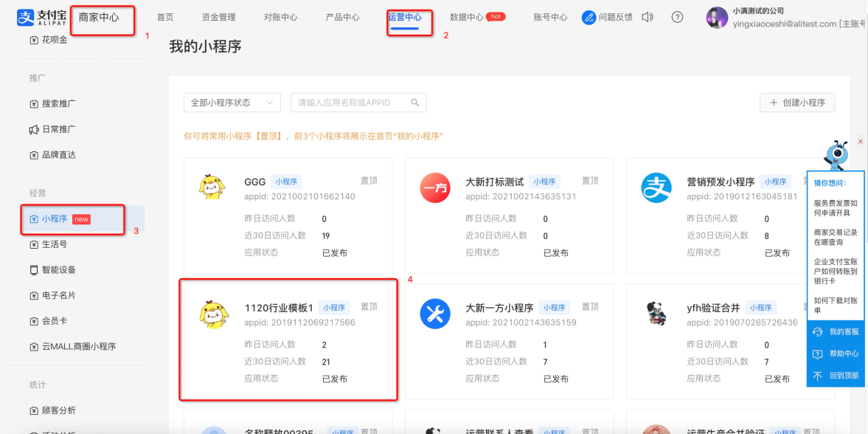Click 商家交易记录在哪查询 question
This screenshot has width=868, height=434.
pos(836,237)
